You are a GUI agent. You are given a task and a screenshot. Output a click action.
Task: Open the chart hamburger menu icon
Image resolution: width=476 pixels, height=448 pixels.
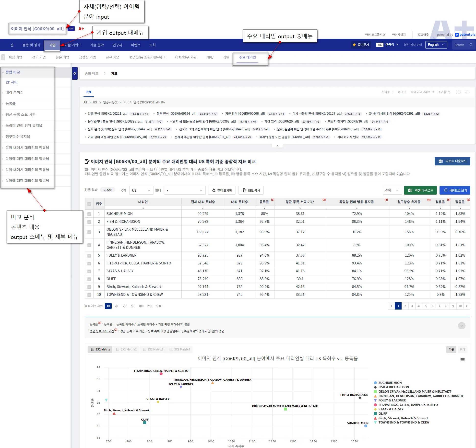pyautogui.click(x=462, y=360)
